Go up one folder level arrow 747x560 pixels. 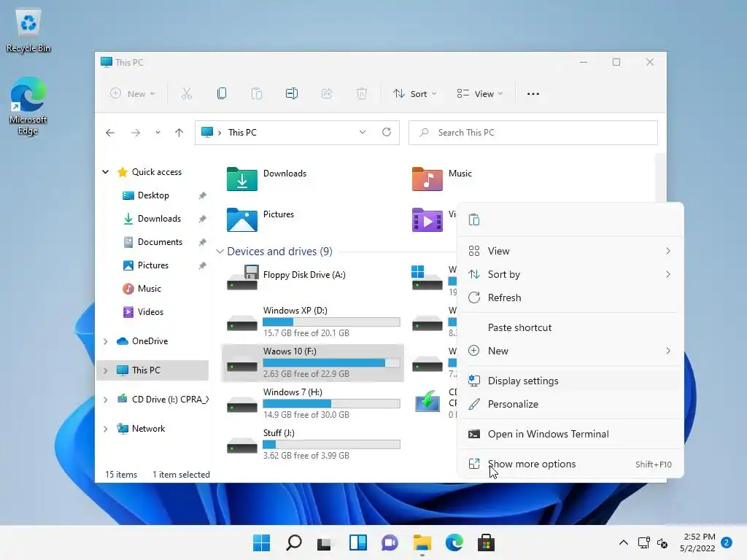pyautogui.click(x=179, y=133)
